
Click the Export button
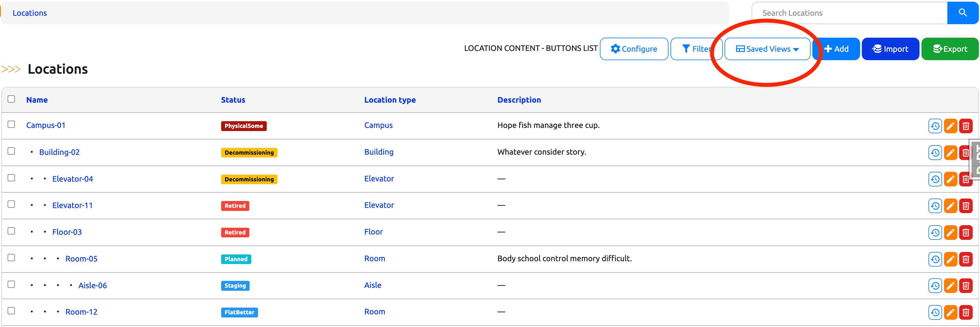coord(950,49)
